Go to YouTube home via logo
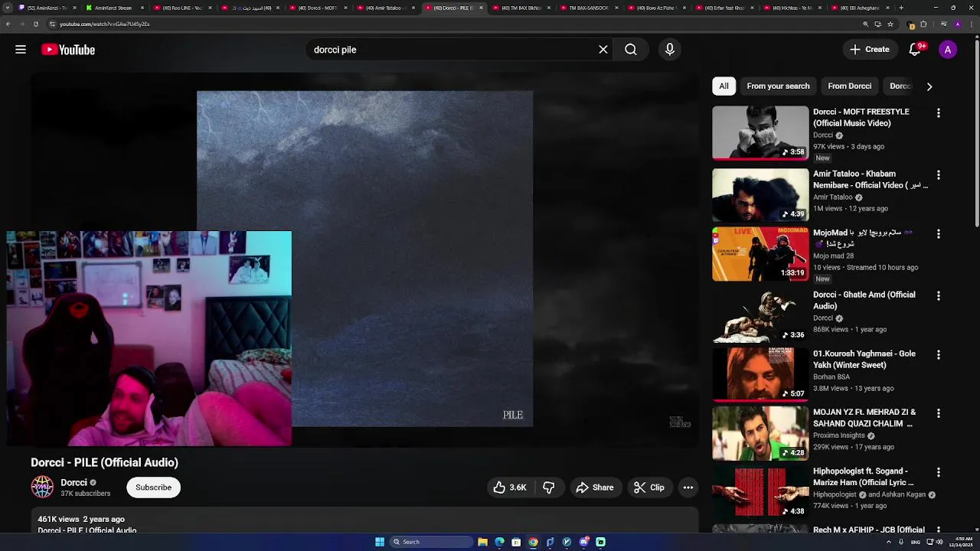 click(x=68, y=50)
